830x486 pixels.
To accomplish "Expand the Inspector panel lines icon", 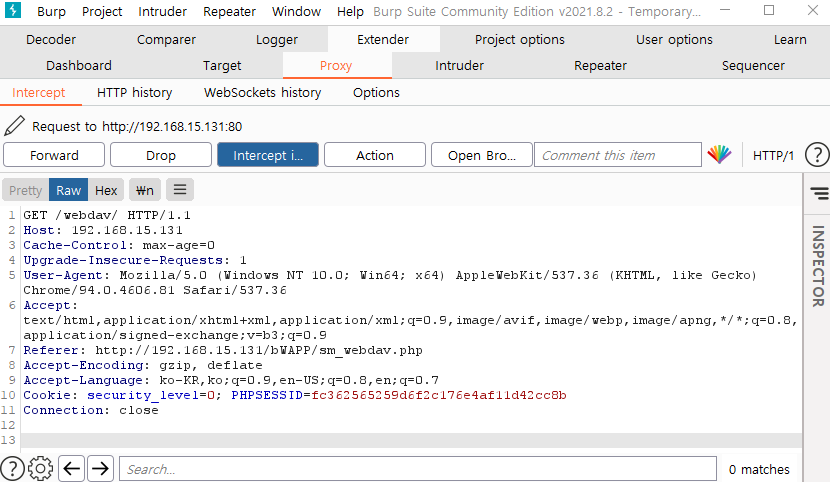I will click(819, 193).
